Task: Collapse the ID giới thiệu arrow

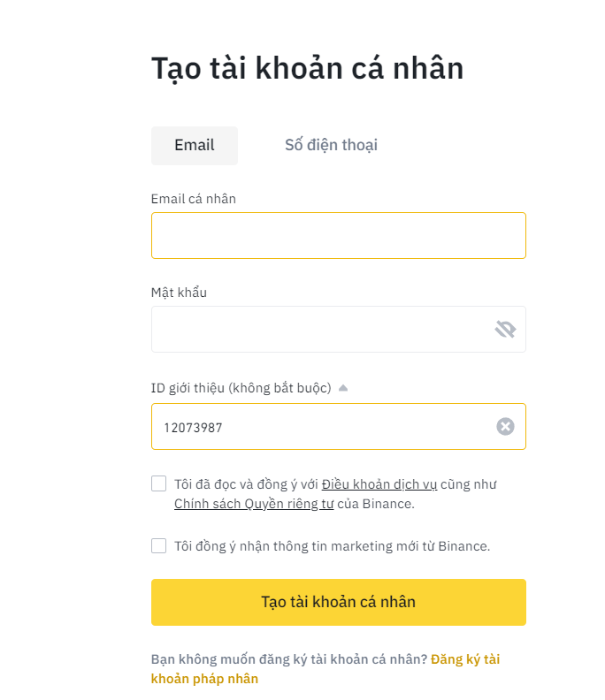Action: (x=343, y=388)
